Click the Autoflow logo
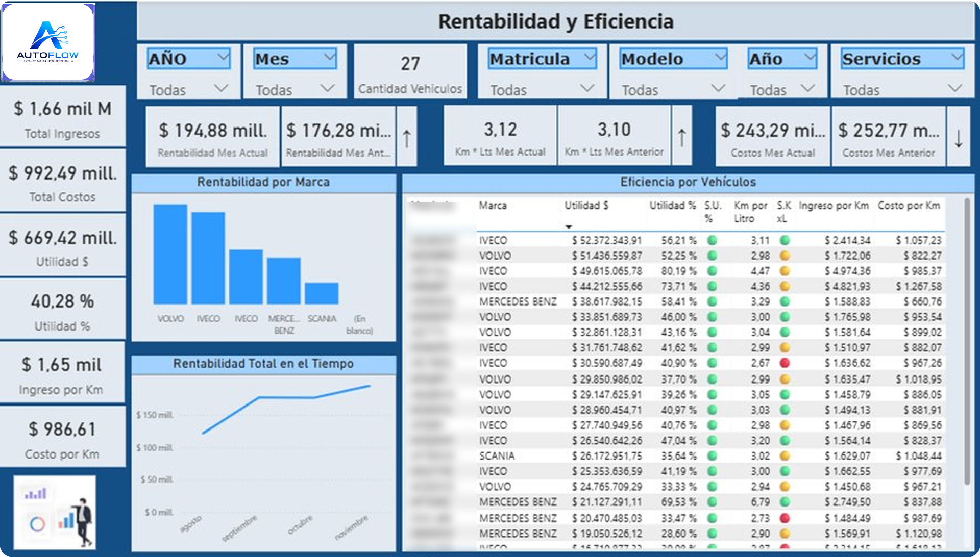The height and width of the screenshot is (557, 980). tap(48, 42)
